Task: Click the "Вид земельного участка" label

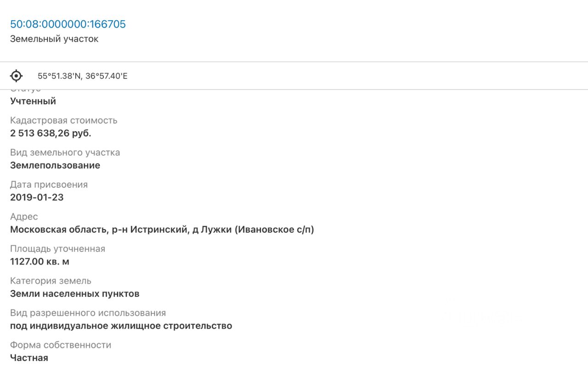Action: 65,152
